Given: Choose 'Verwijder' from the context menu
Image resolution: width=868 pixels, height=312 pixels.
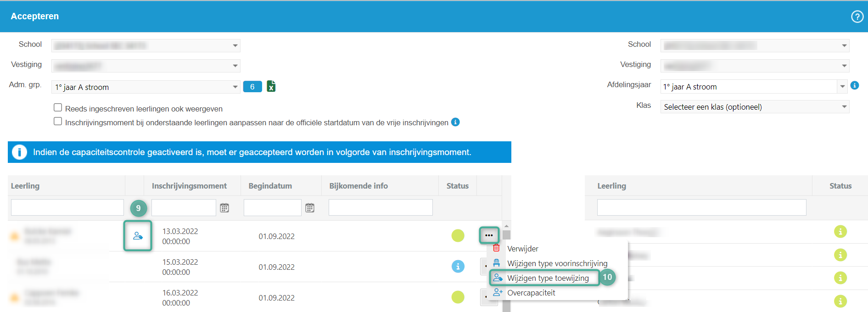Looking at the screenshot, I should pyautogui.click(x=522, y=249).
